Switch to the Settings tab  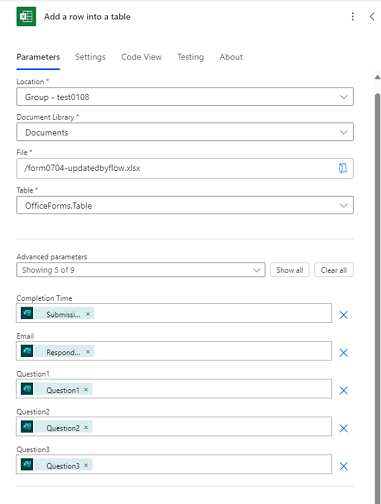click(x=90, y=57)
